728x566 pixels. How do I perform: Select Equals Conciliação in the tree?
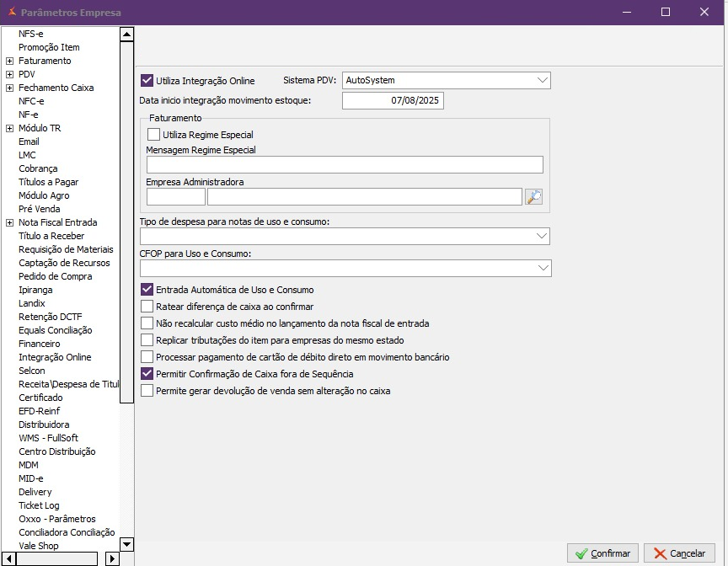[x=56, y=330]
